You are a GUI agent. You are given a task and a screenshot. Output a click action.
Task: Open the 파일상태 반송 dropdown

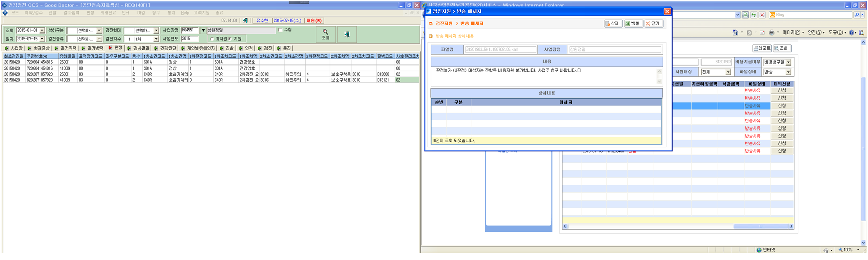(777, 72)
